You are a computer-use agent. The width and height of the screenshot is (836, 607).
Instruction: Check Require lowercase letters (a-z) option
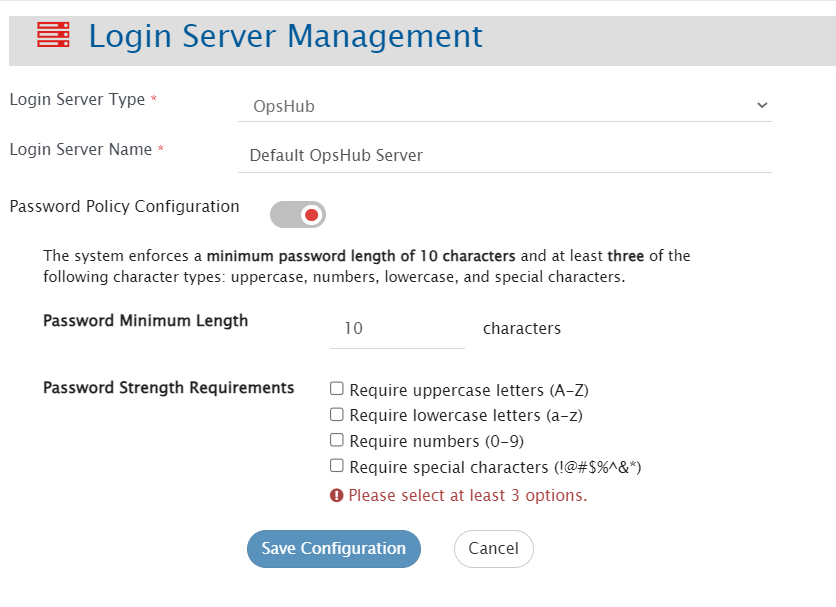[337, 415]
